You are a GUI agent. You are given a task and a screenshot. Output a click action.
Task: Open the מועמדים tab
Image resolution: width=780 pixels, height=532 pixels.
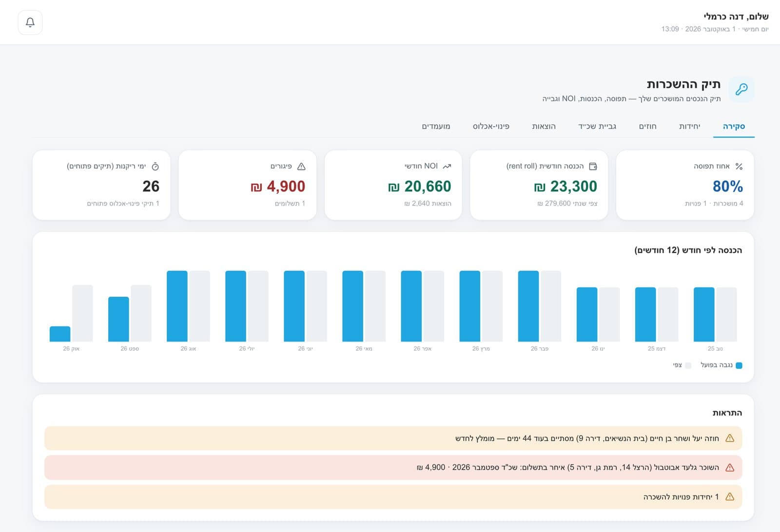[x=436, y=127]
